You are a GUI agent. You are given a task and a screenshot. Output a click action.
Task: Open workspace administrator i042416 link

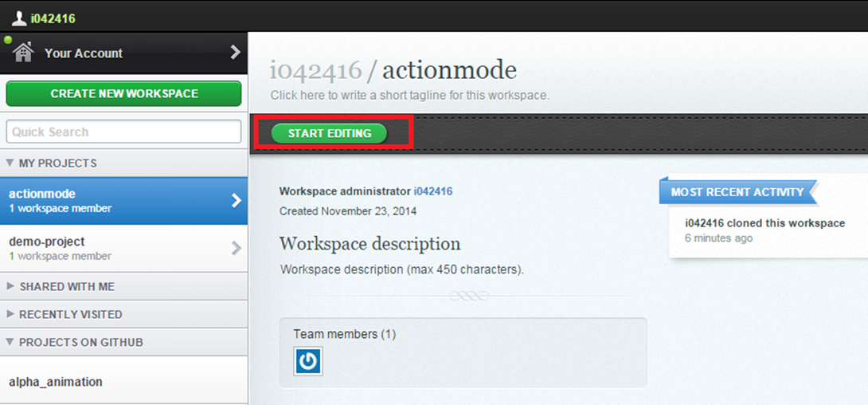[433, 191]
